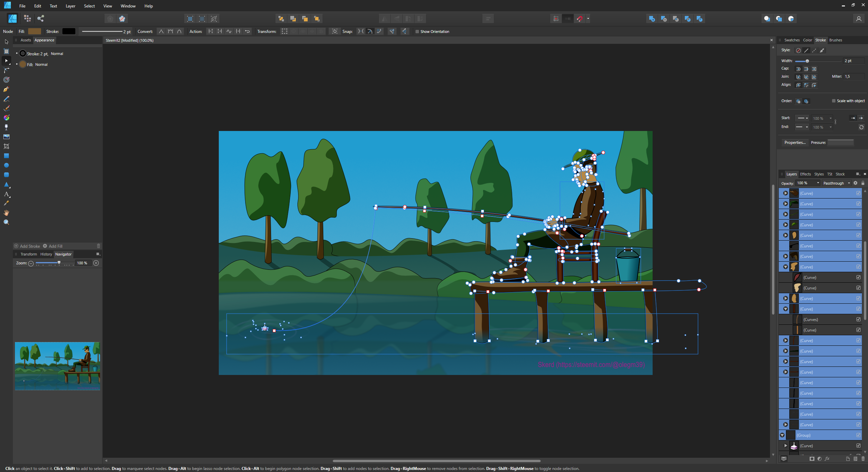Viewport: 868px width, 472px height.
Task: Open the Layer menu
Action: pos(70,6)
